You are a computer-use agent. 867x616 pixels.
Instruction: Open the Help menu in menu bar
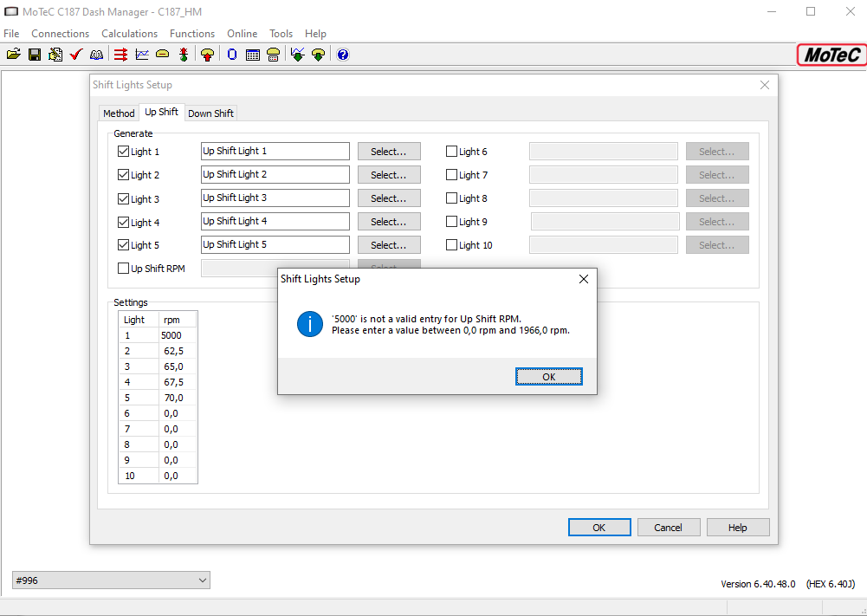(x=315, y=34)
